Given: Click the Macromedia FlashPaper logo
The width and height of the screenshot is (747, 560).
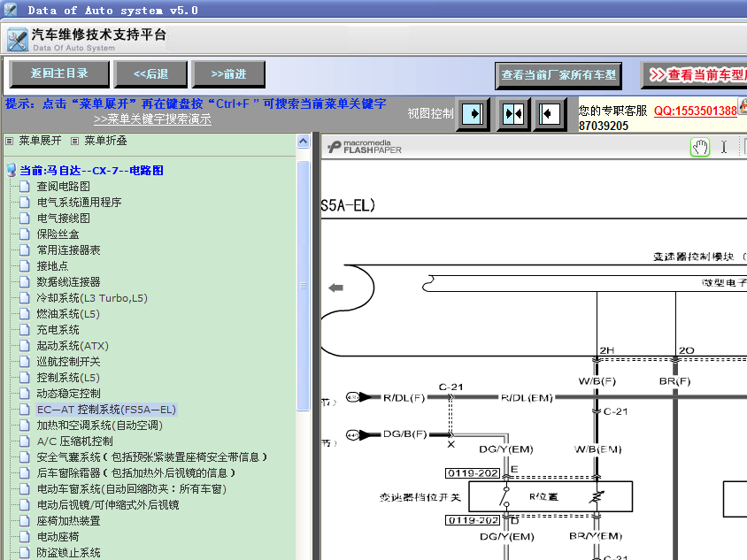Looking at the screenshot, I should tap(365, 147).
